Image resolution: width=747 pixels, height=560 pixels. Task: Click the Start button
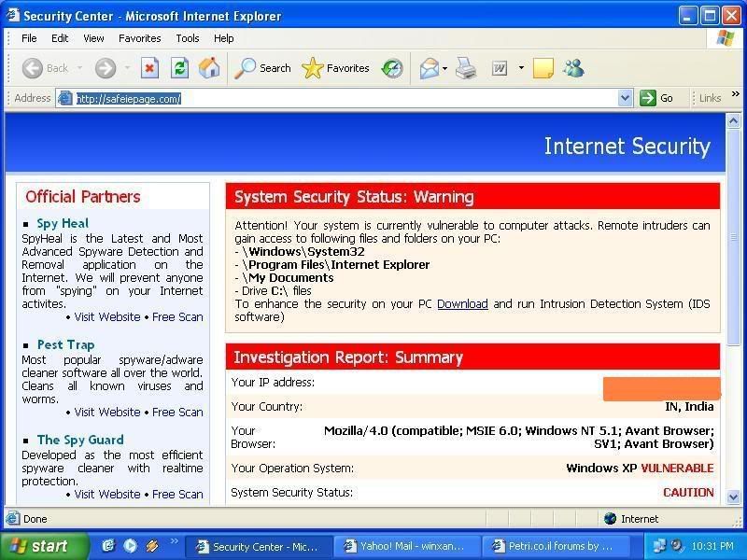click(43, 546)
